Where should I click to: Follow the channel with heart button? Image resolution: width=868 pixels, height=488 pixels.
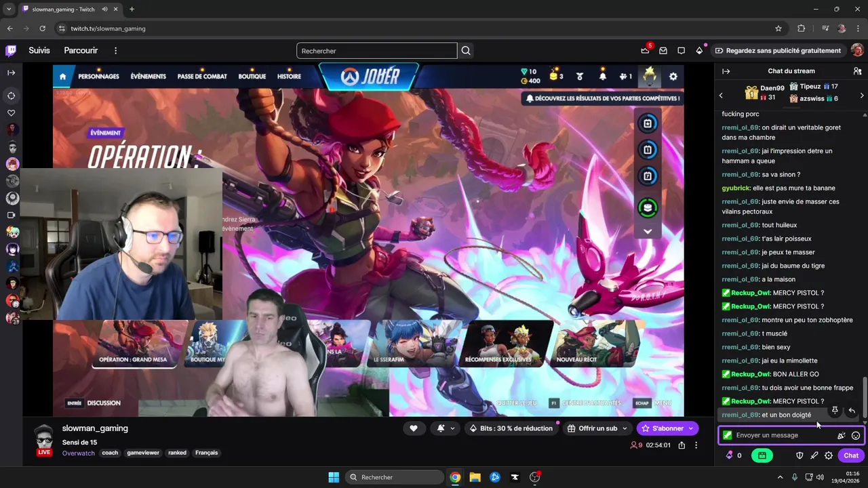point(414,428)
